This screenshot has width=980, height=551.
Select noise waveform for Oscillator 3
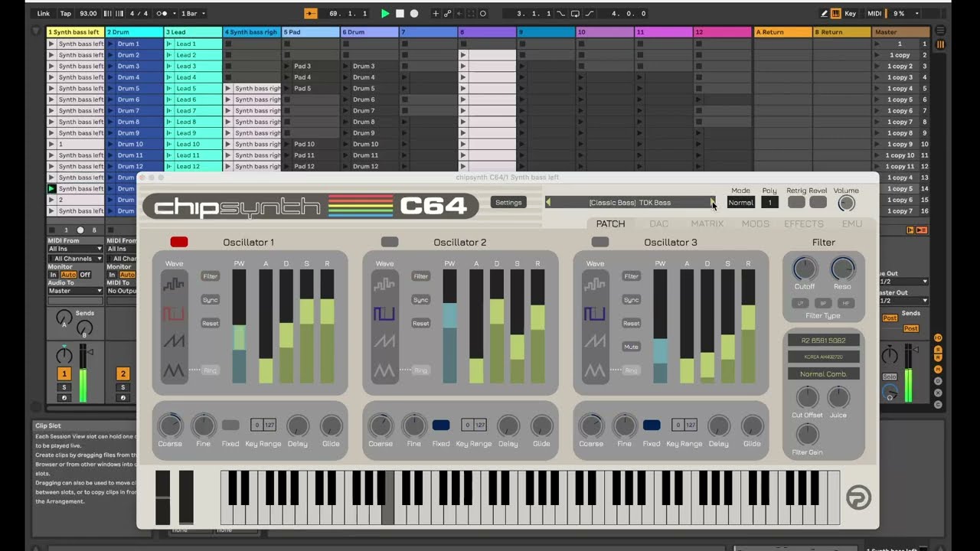pos(595,285)
